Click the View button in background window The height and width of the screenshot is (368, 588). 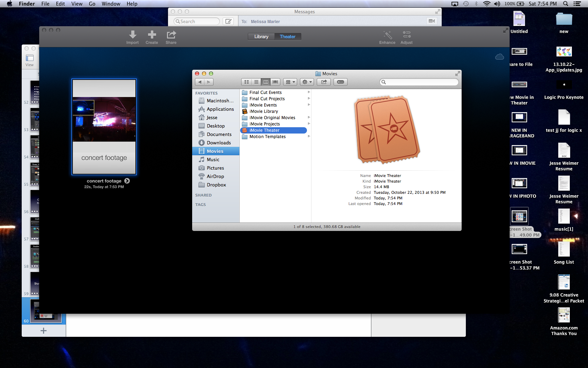pos(30,60)
